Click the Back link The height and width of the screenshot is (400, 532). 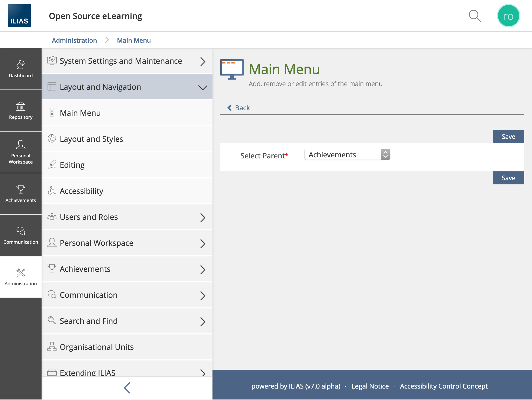(x=239, y=108)
